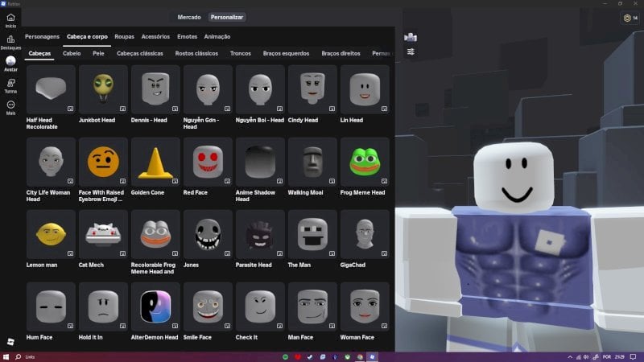
Task: Click the avatar outfit icon above preview
Action: [x=411, y=37]
